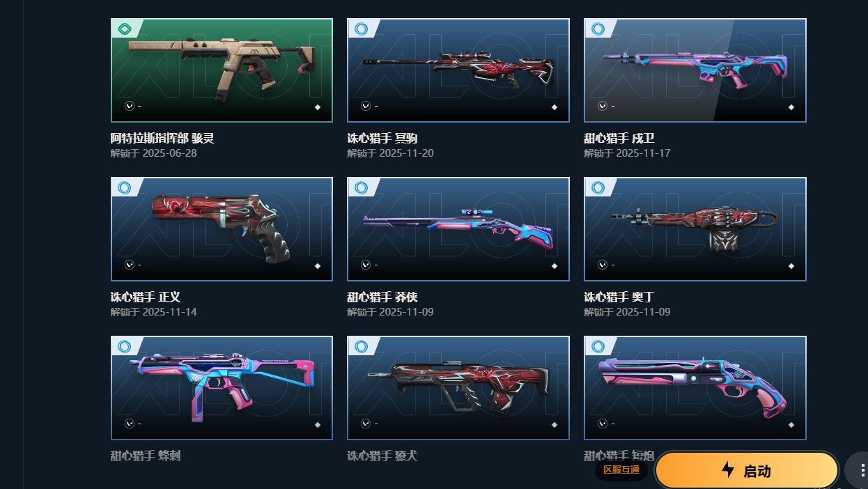Click the Valorant points icon on 短炮 card

(x=603, y=424)
